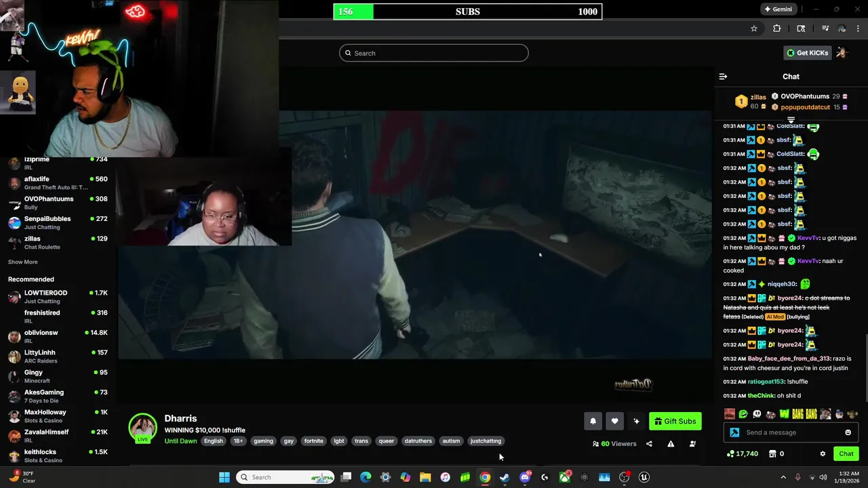This screenshot has height=488, width=868.
Task: Open the emoji picker in the message box
Action: tap(848, 432)
